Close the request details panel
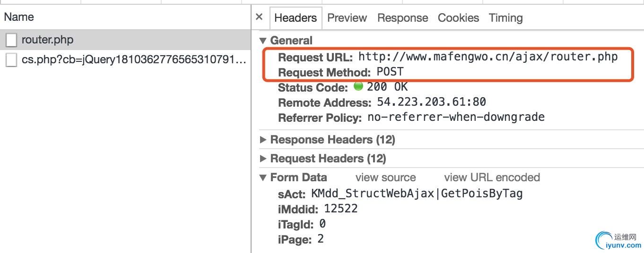Screen dimensions: 644x253 point(259,17)
